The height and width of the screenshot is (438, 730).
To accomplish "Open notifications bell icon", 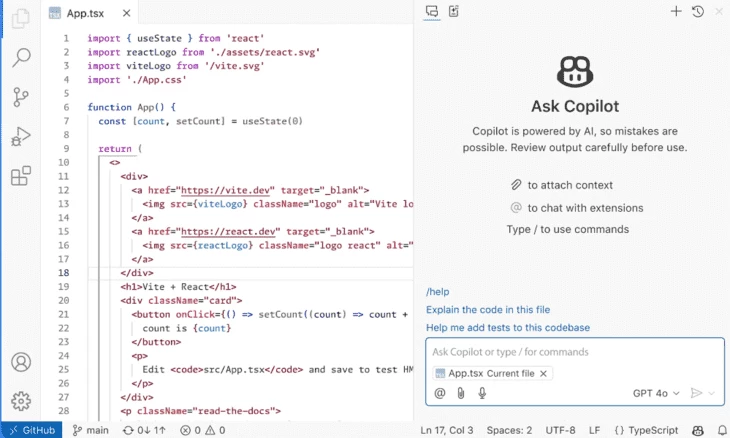I will (722, 430).
